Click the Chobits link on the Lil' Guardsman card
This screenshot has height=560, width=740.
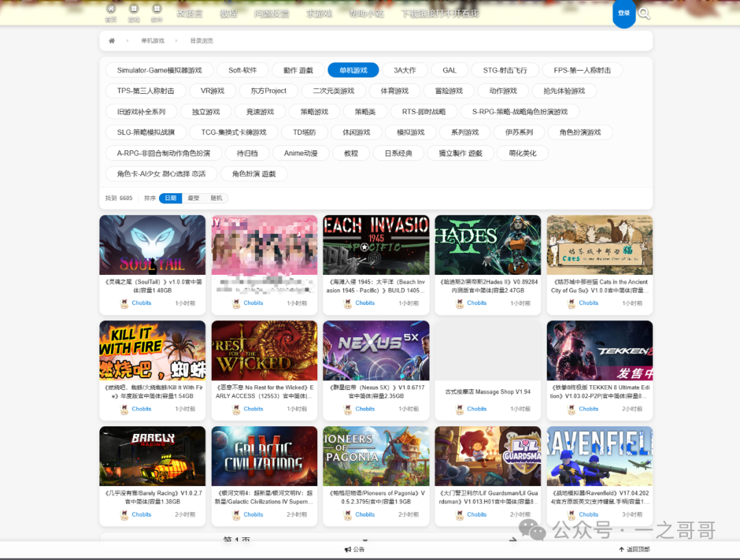click(x=477, y=515)
